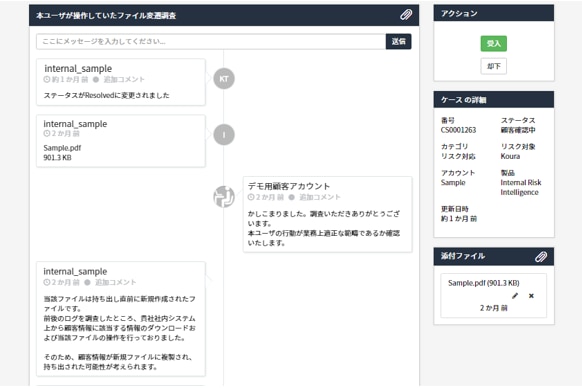
Task: Click the 添付ファイル panel title
Action: (462, 256)
